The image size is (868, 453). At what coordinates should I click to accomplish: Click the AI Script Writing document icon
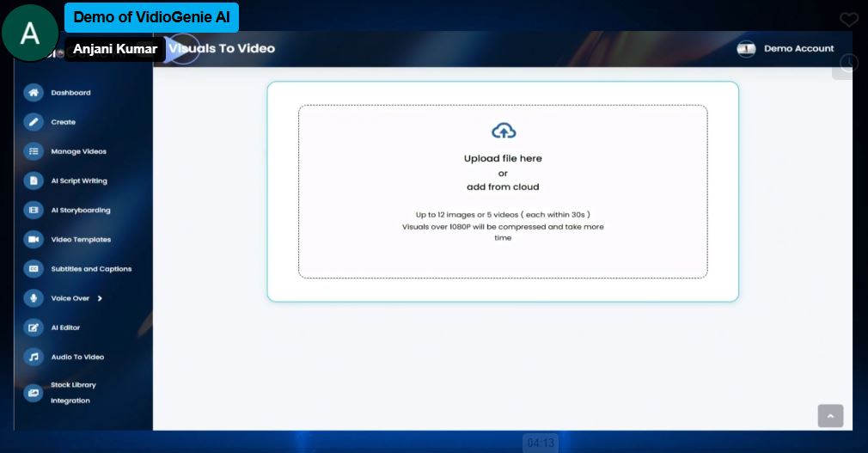tap(34, 181)
